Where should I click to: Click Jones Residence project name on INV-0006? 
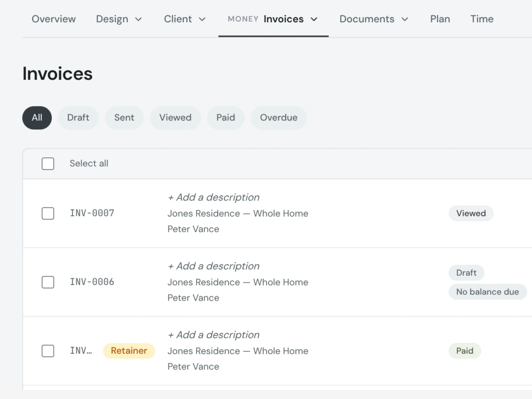[x=238, y=282]
